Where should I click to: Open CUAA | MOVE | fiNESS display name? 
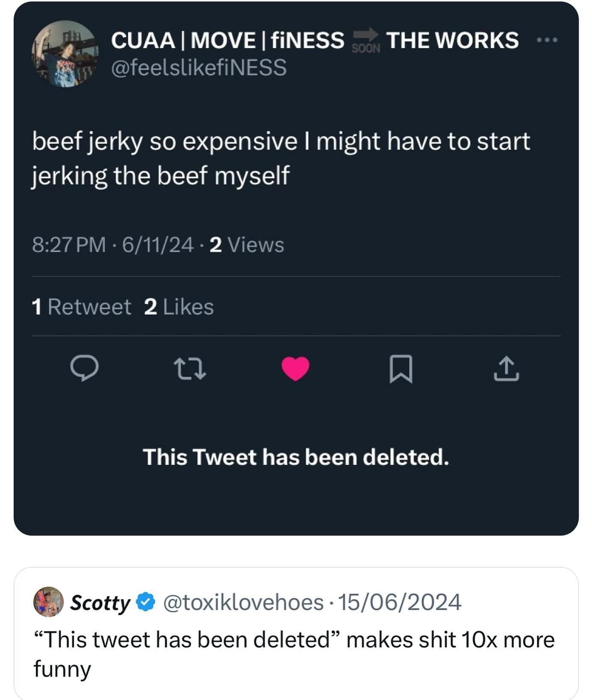(x=227, y=40)
